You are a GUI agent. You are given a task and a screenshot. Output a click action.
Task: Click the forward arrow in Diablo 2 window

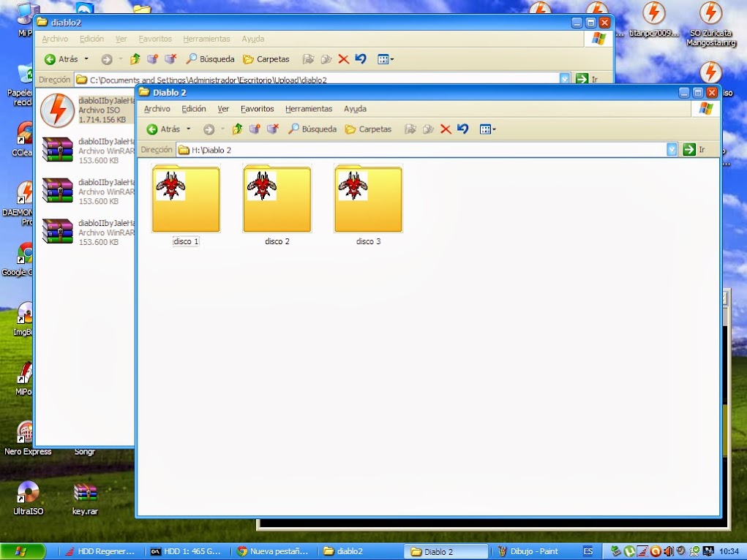click(209, 129)
